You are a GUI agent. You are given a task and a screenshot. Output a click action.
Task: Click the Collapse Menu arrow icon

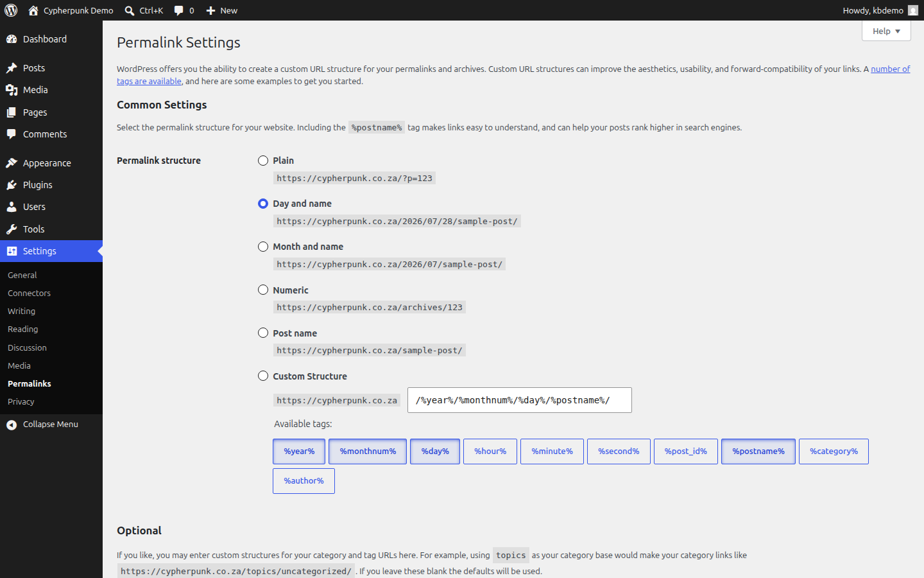(12, 425)
